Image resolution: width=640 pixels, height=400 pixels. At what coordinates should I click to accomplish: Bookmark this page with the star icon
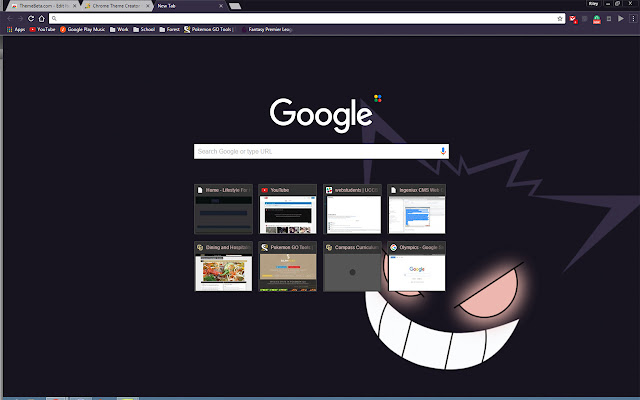point(560,19)
